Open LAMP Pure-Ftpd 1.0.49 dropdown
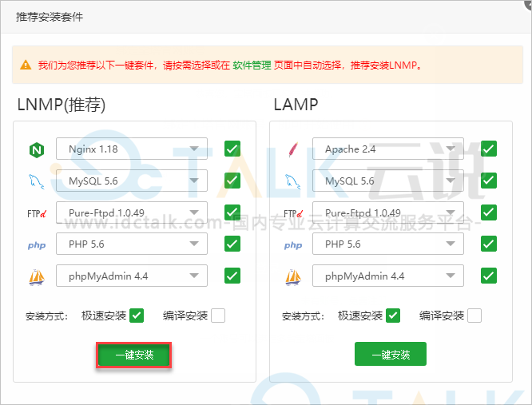Viewport: 532px width, 405px height. click(388, 212)
